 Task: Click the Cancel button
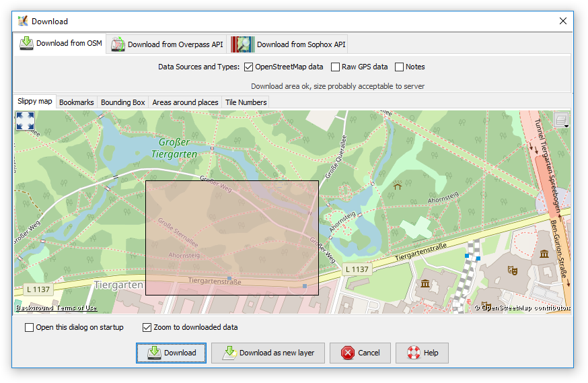[x=360, y=353]
